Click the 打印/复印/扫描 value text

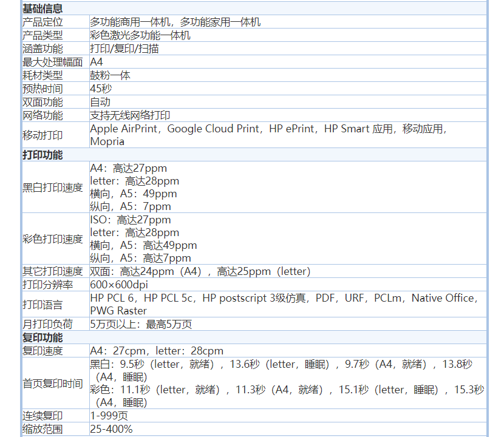(124, 49)
